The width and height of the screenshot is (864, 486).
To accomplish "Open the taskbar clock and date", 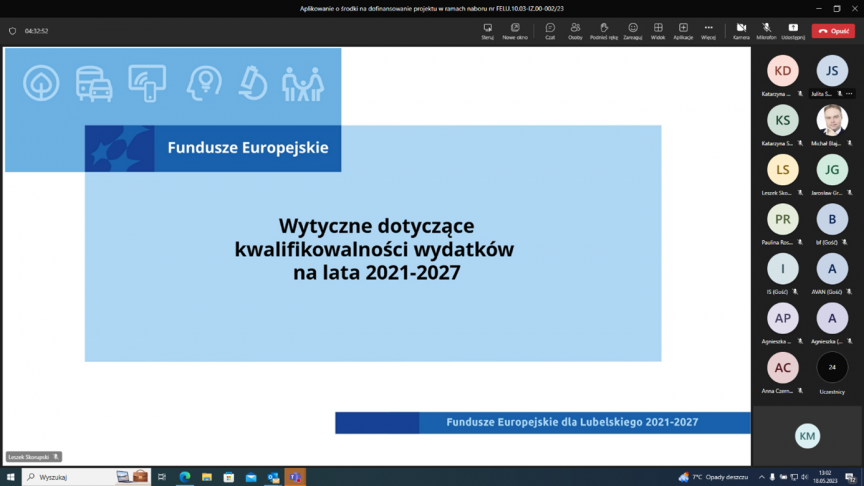I will click(x=825, y=477).
